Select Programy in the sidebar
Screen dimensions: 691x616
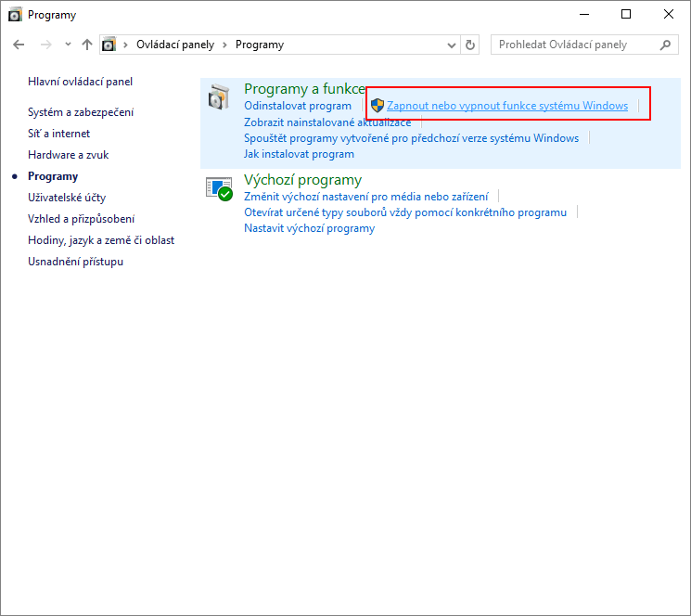tap(53, 176)
